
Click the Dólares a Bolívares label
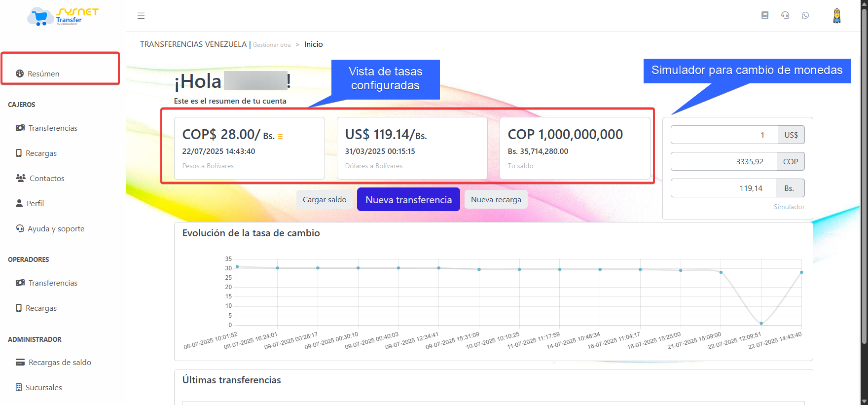point(374,166)
